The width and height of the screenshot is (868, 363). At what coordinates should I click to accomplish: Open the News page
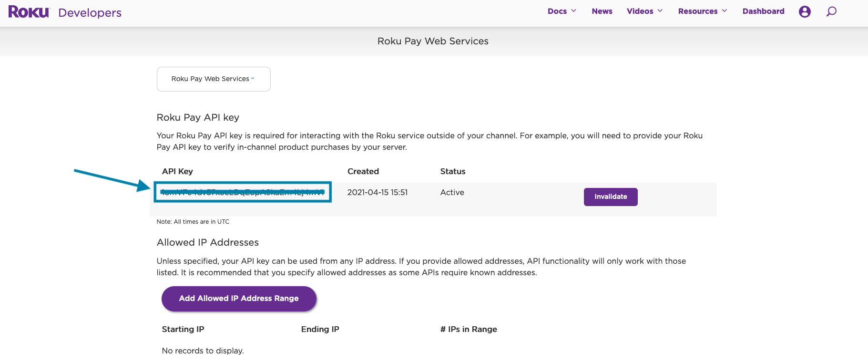(602, 11)
